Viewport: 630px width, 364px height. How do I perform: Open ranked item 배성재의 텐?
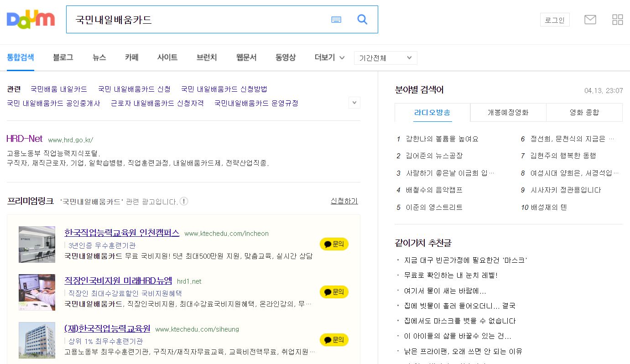[x=549, y=207]
